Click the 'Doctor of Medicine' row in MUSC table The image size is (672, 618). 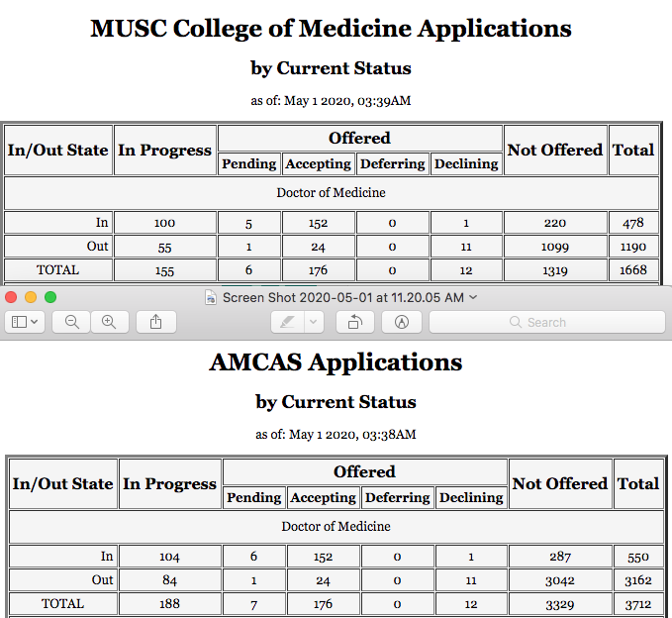click(x=331, y=193)
